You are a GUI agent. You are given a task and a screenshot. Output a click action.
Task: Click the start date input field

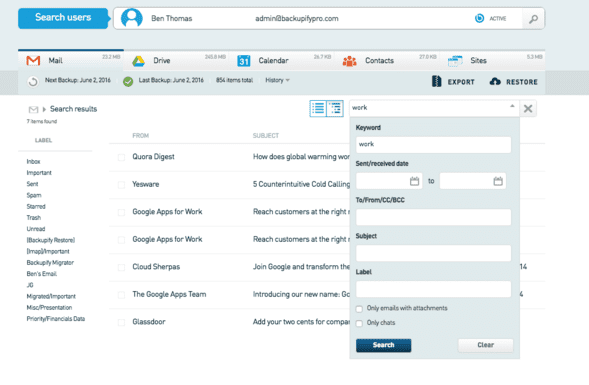tap(389, 181)
